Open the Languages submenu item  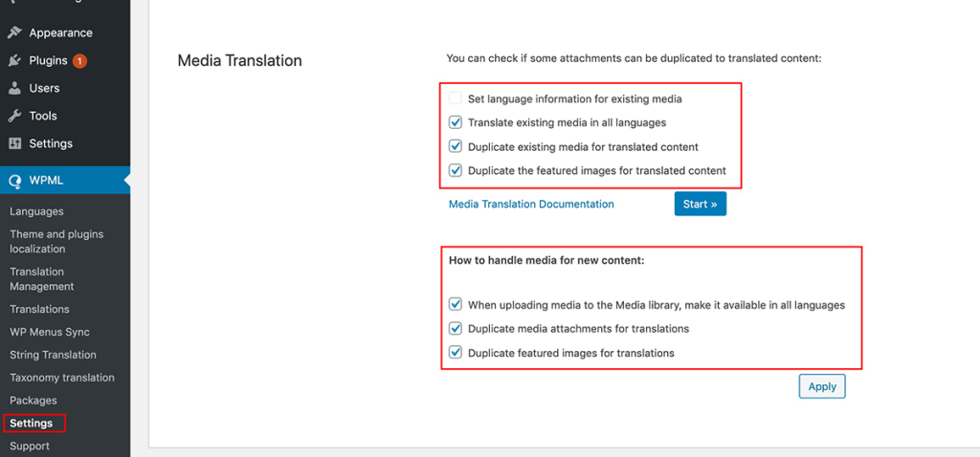point(36,211)
